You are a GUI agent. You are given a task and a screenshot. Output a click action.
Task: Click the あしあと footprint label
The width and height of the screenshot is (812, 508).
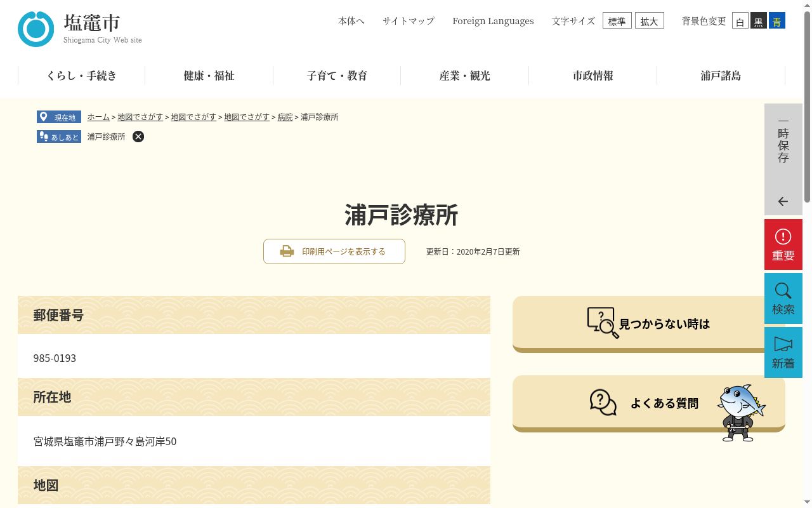point(59,137)
